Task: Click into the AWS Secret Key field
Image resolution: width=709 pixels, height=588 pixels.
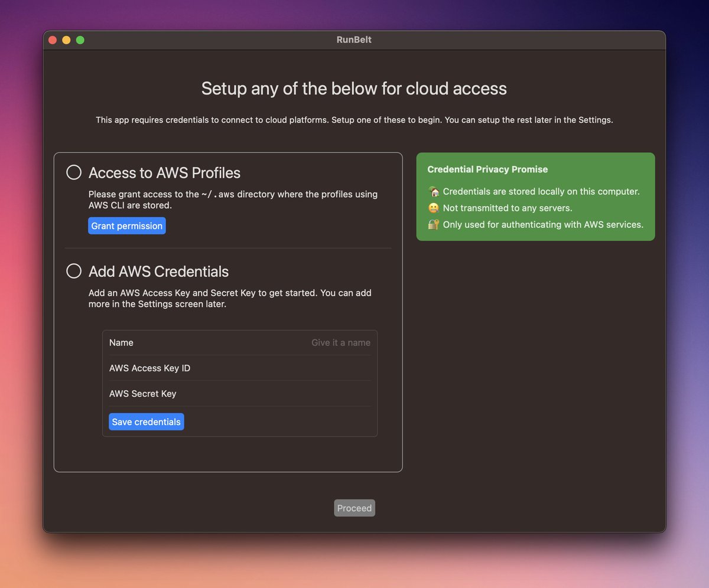Action: tap(240, 394)
